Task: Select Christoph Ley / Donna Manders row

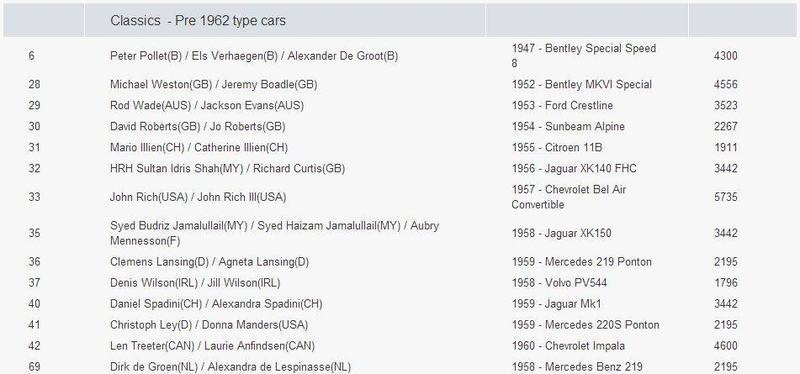Action: [209, 325]
